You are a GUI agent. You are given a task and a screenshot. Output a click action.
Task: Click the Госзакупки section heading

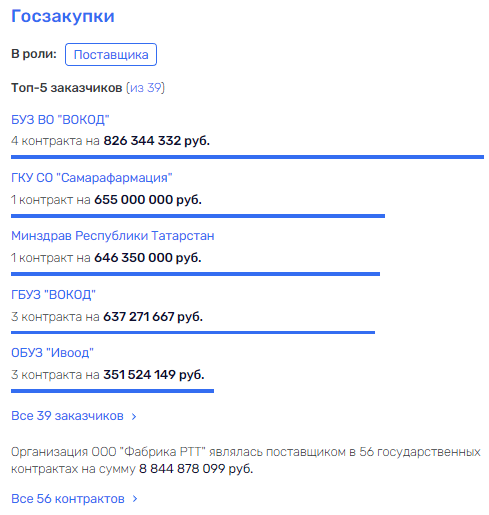63,17
